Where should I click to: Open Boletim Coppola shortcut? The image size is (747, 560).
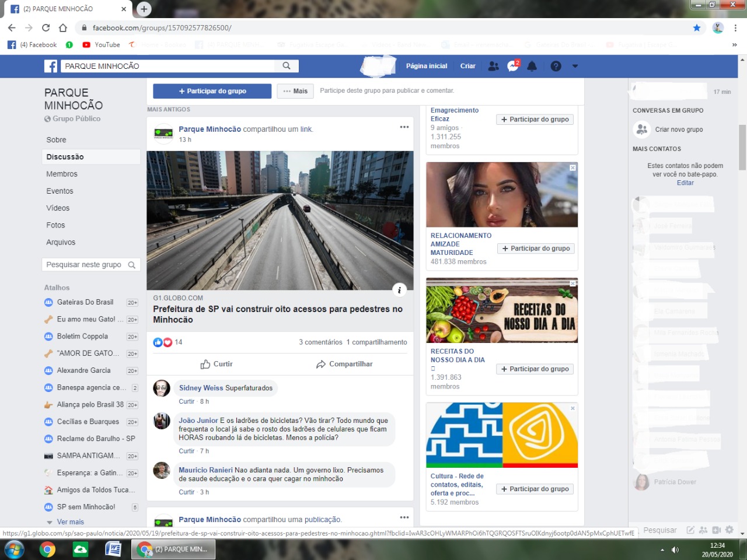(82, 337)
